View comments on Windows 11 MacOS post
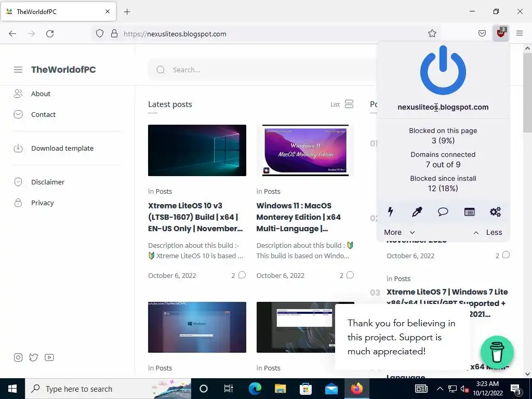 (x=347, y=275)
